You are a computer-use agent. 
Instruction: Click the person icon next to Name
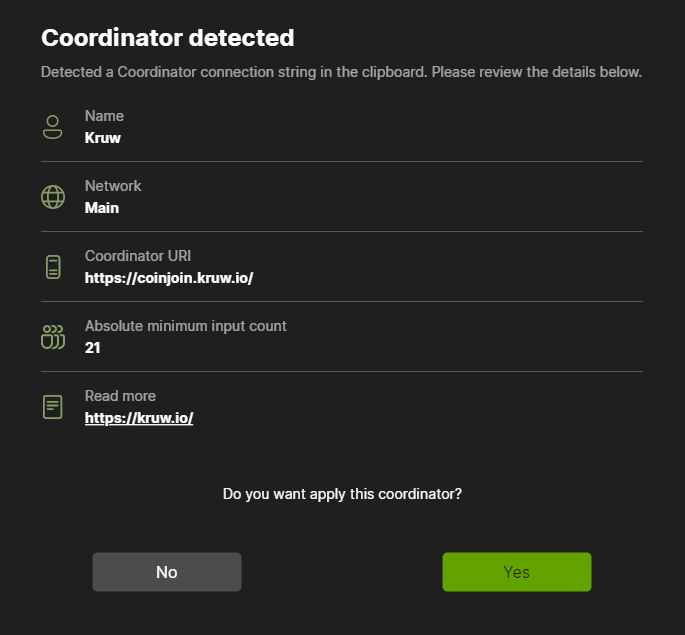coord(52,127)
